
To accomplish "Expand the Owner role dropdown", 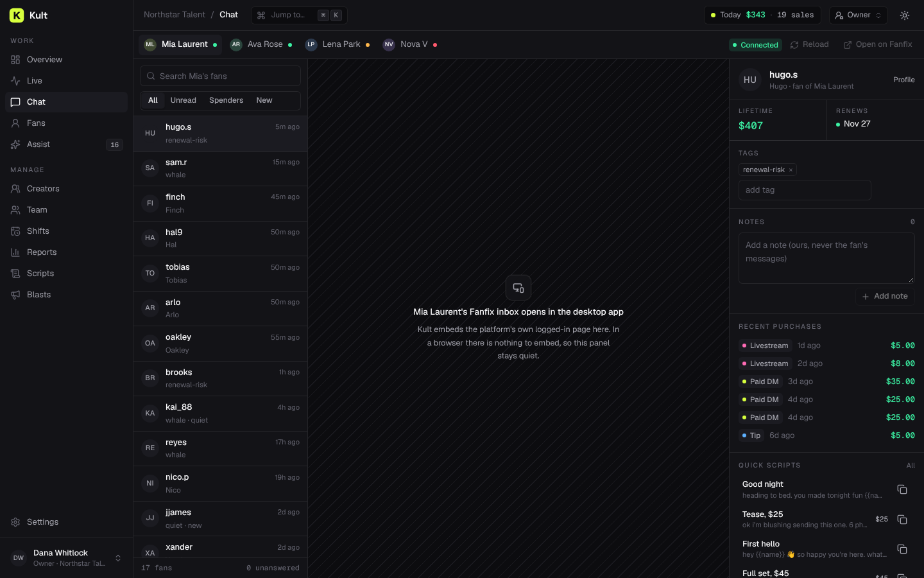I will [859, 15].
